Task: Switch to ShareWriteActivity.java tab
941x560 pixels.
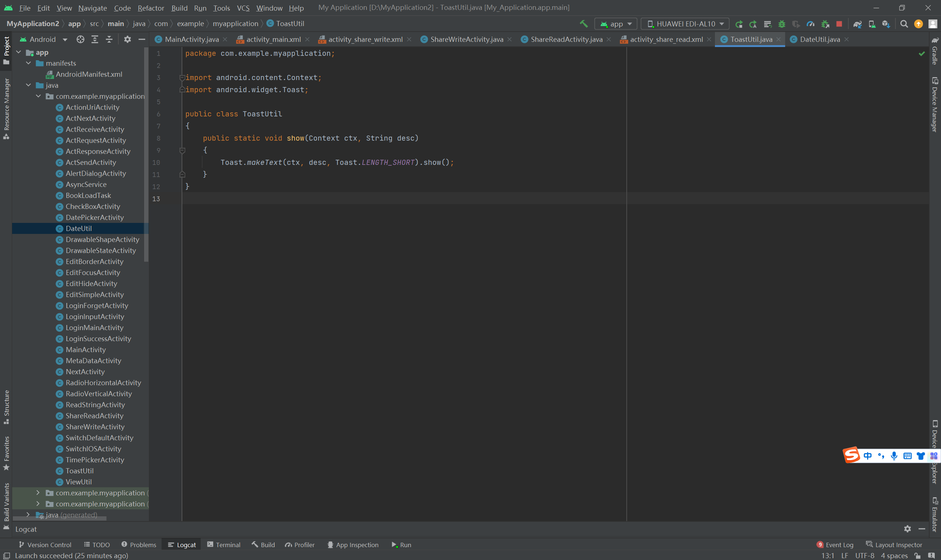Action: pos(466,39)
